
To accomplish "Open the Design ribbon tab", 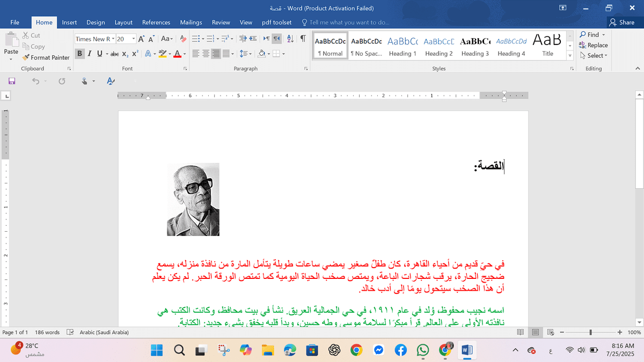I will click(96, 23).
